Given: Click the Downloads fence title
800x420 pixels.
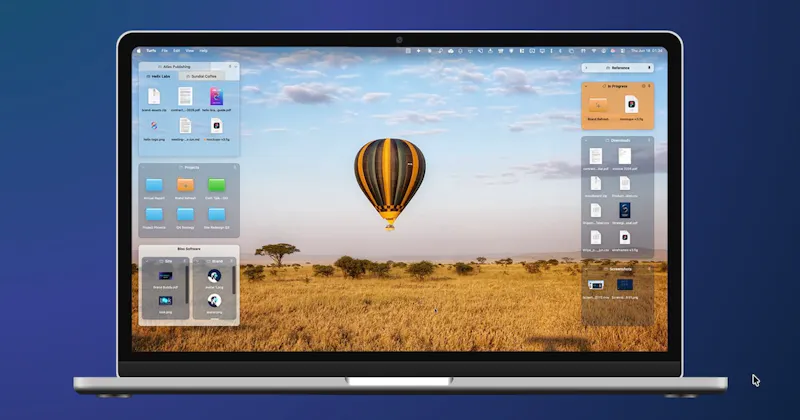Looking at the screenshot, I should tap(620, 140).
